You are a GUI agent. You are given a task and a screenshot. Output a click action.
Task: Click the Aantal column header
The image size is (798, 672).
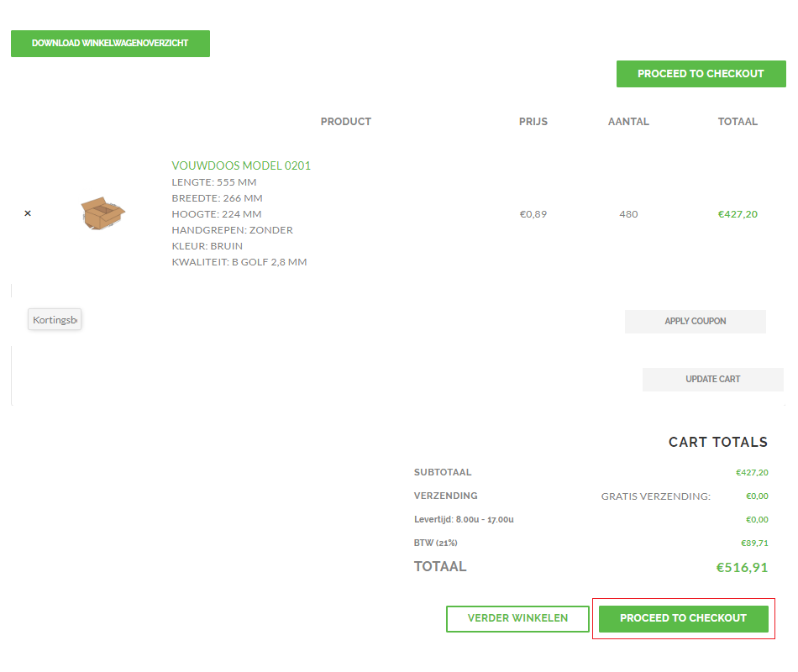628,122
